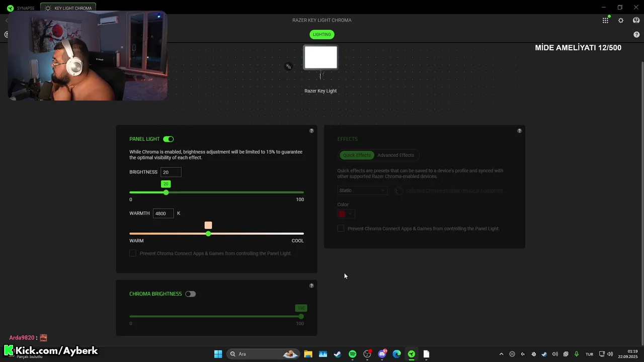Click the Chroma Brightness help question mark
This screenshot has height=362, width=644.
pos(311,286)
